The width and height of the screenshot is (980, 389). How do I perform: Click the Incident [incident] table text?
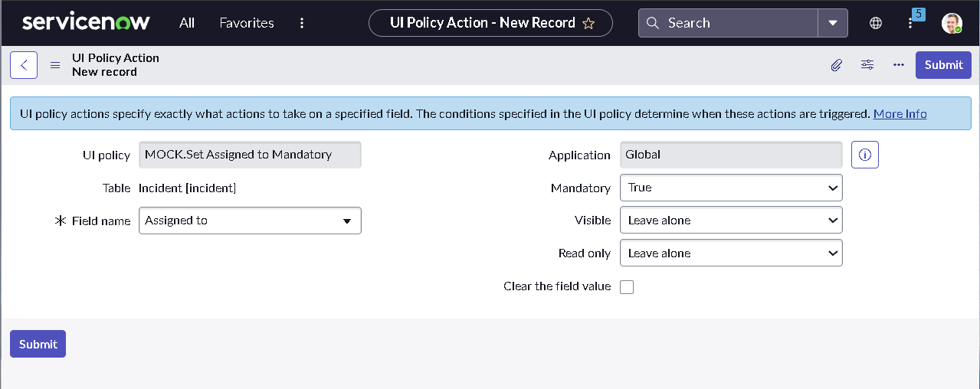click(x=187, y=188)
